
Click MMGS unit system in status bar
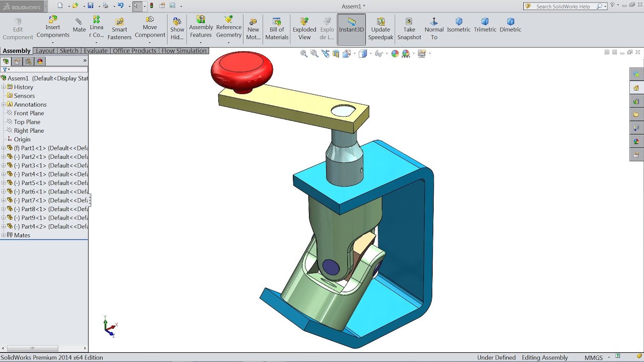point(594,357)
